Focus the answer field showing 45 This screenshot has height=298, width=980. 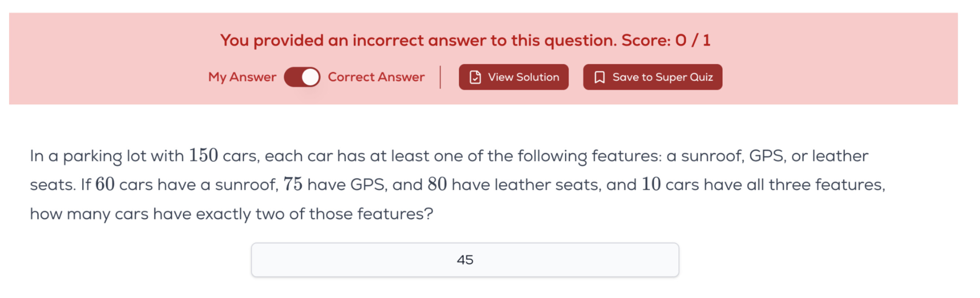coord(465,260)
